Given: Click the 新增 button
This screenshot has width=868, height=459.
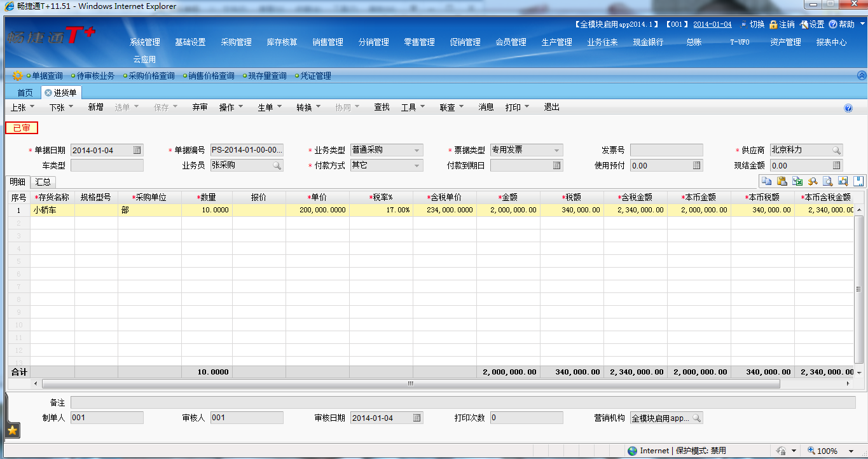Looking at the screenshot, I should 95,107.
